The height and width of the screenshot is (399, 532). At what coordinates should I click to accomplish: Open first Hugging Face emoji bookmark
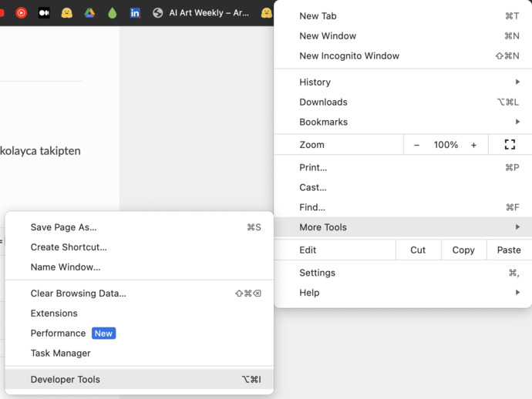66,13
